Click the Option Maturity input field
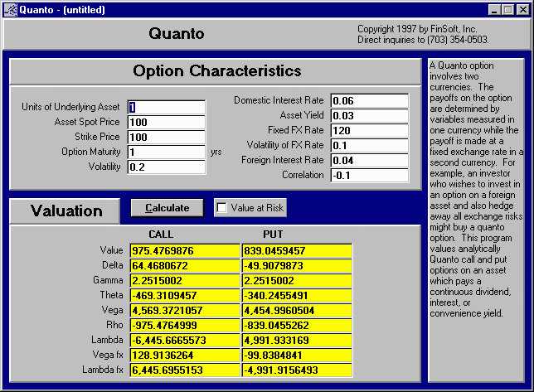The width and height of the screenshot is (534, 392). tap(167, 152)
